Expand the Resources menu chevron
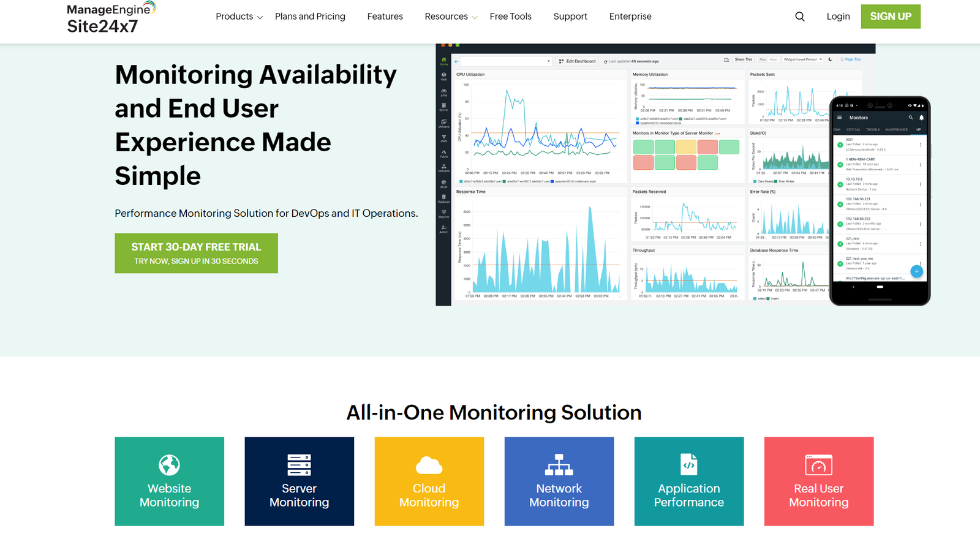The height and width of the screenshot is (539, 980). (474, 18)
